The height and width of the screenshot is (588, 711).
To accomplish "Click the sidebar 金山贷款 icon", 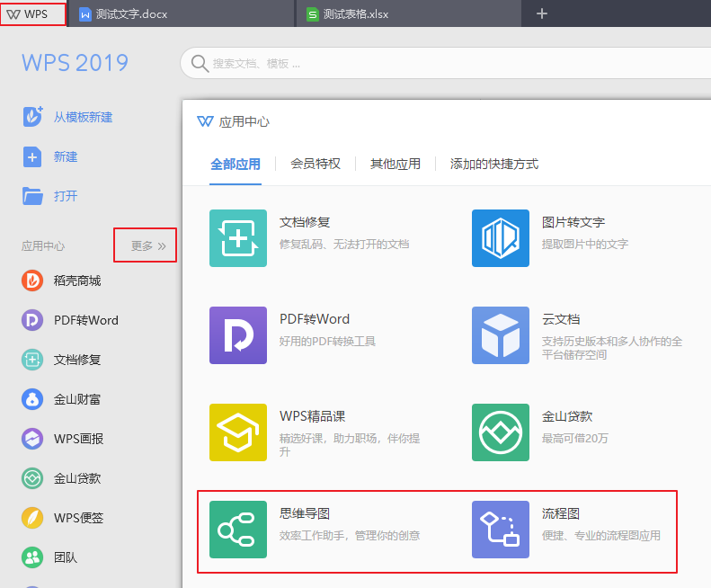I will click(32, 478).
